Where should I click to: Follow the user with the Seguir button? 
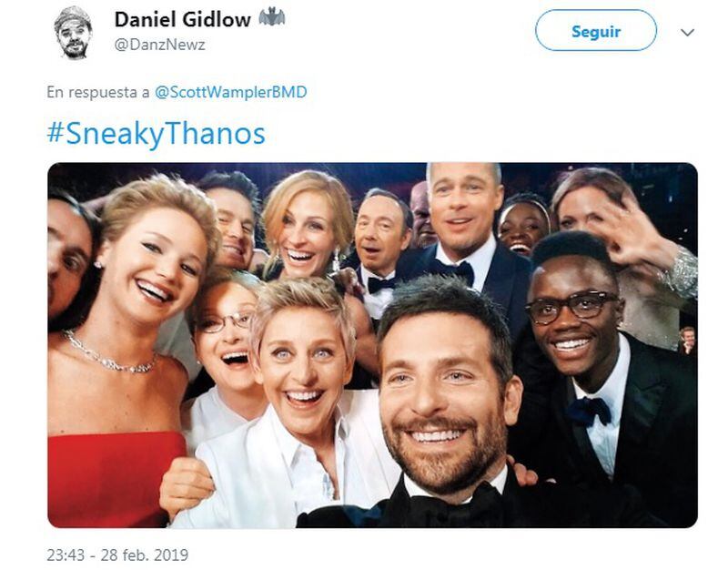[596, 31]
